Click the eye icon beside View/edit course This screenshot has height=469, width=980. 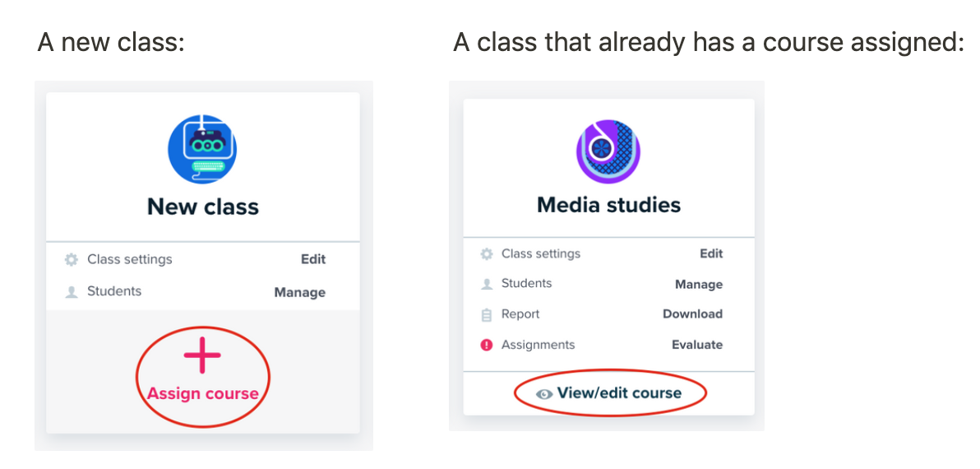tap(543, 394)
